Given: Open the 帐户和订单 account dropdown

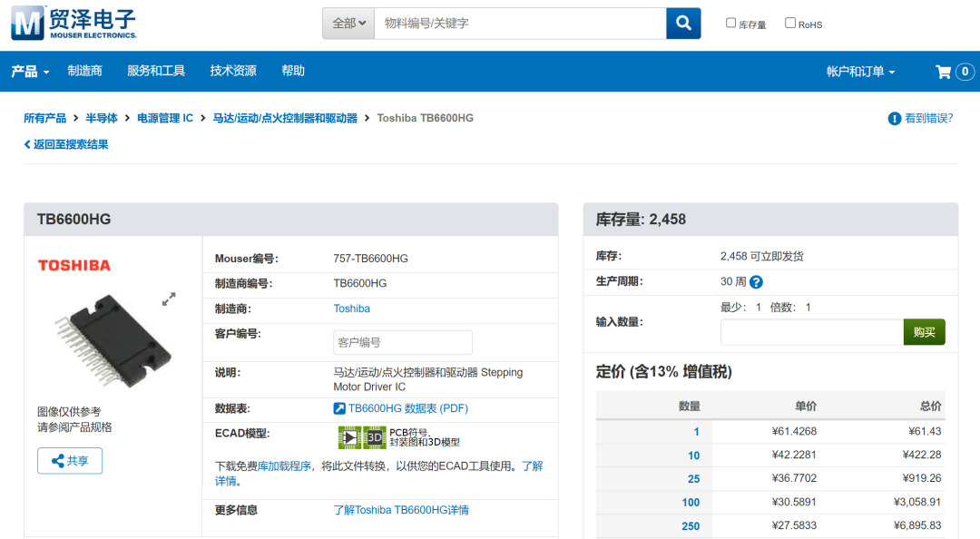Looking at the screenshot, I should pos(860,72).
